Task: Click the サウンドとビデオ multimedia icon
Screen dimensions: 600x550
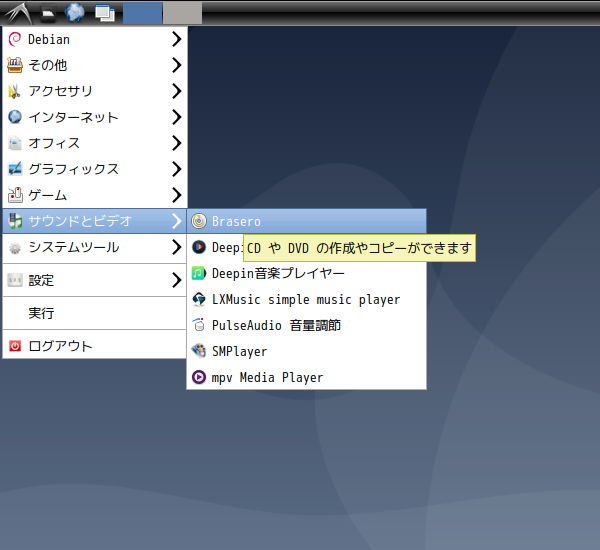Action: point(15,221)
